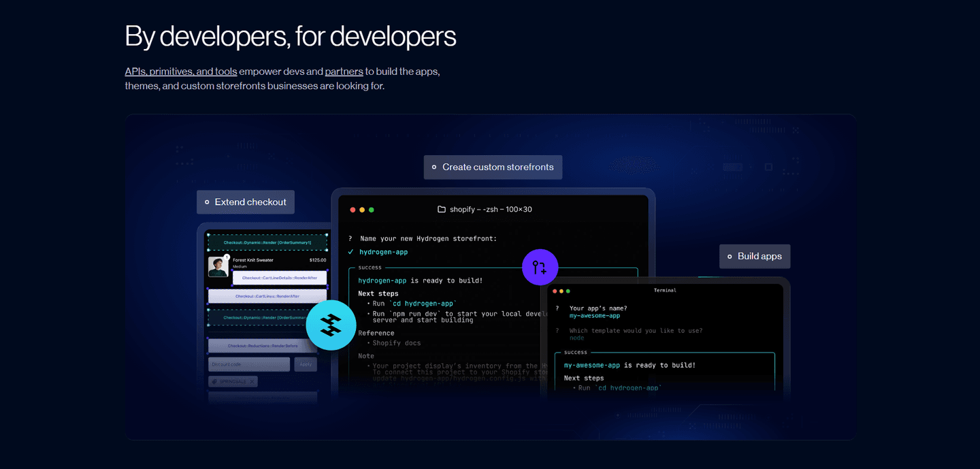Image resolution: width=980 pixels, height=469 pixels.
Task: Click the 'Terminal' window title text
Action: pos(665,291)
